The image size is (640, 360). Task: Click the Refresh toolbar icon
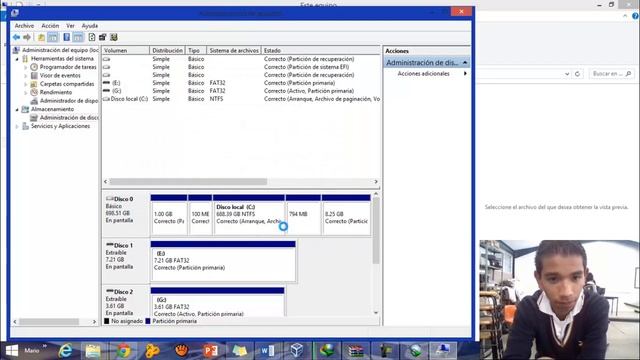tap(92, 38)
